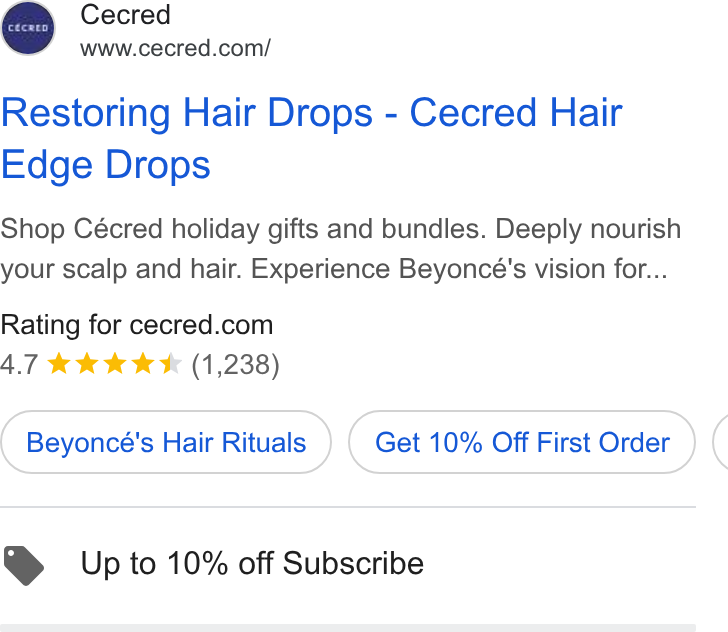The height and width of the screenshot is (632, 728).
Task: Click the half-filled fifth rating star
Action: click(170, 364)
